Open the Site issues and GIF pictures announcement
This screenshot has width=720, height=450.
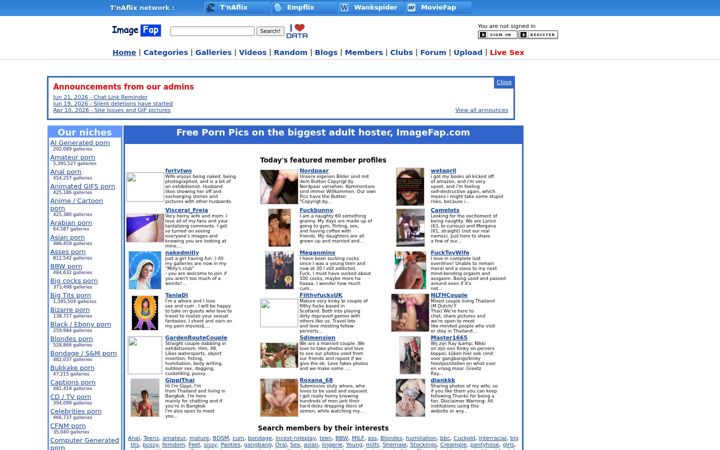(112, 110)
